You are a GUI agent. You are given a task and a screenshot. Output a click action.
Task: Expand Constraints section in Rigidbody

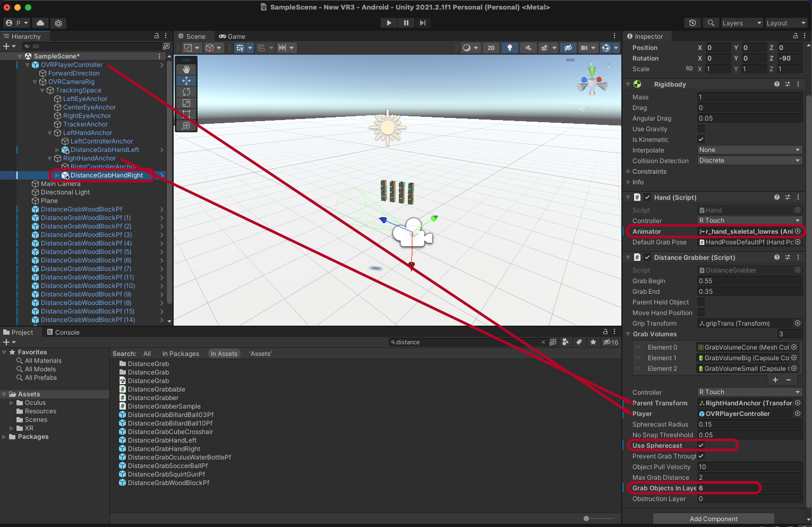point(629,172)
